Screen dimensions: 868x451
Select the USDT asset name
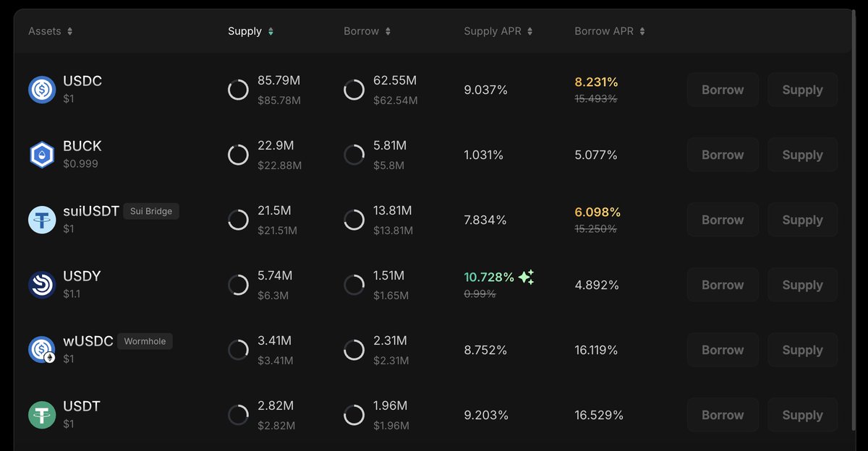click(x=82, y=406)
